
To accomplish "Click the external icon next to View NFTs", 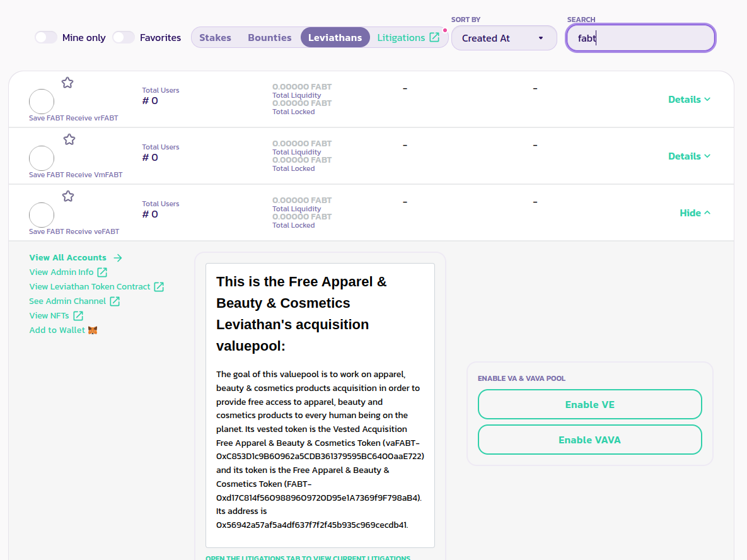I will pos(78,316).
